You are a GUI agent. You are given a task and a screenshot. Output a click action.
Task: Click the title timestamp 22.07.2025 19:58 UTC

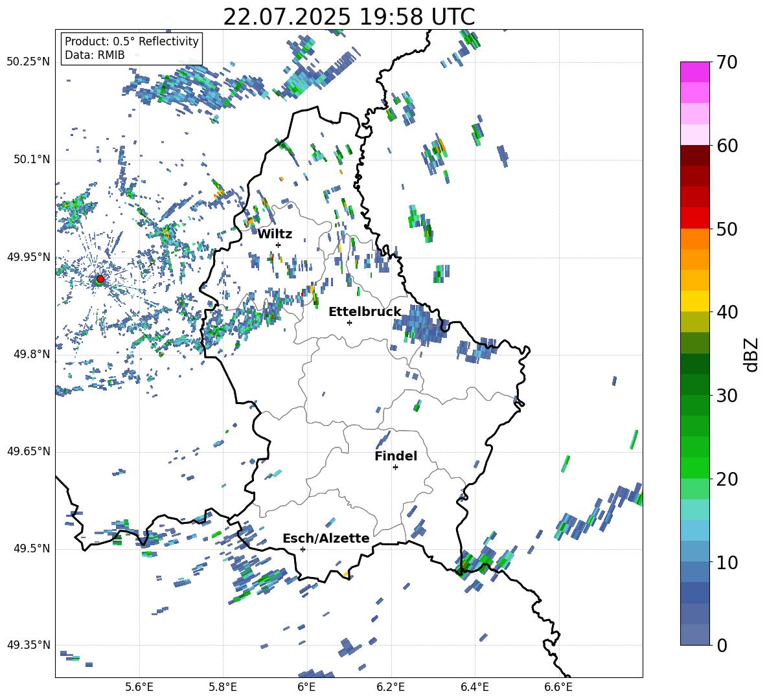coord(349,17)
